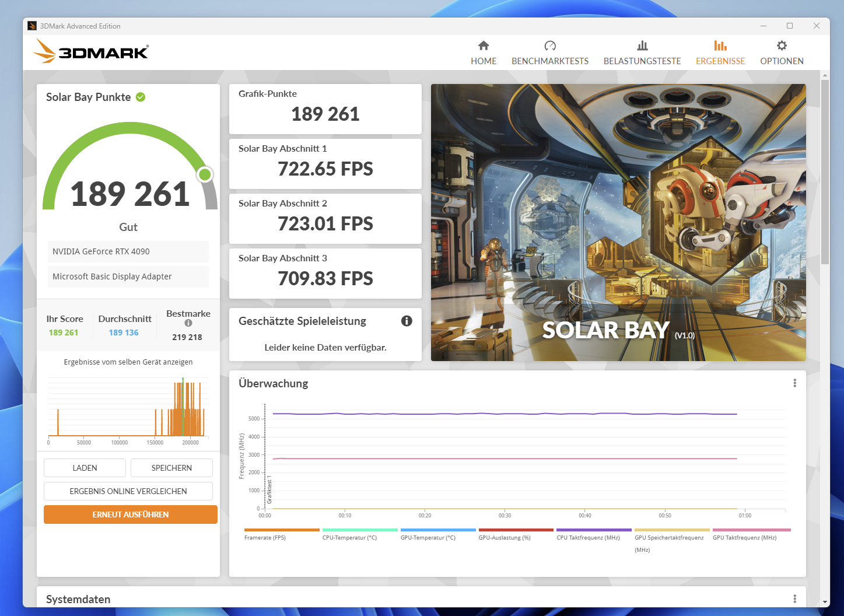
Task: Click the vertical scrollbar thumb
Action: click(x=825, y=172)
